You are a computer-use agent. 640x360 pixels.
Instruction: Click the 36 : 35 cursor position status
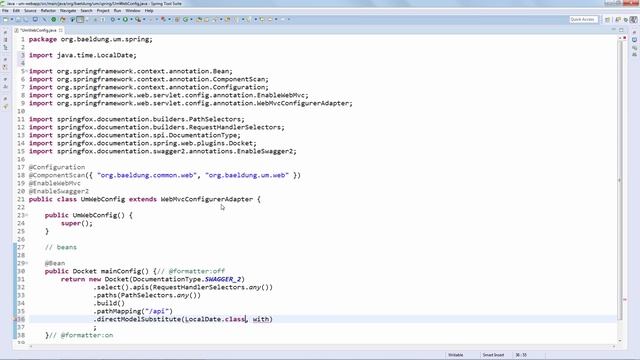coord(521,355)
